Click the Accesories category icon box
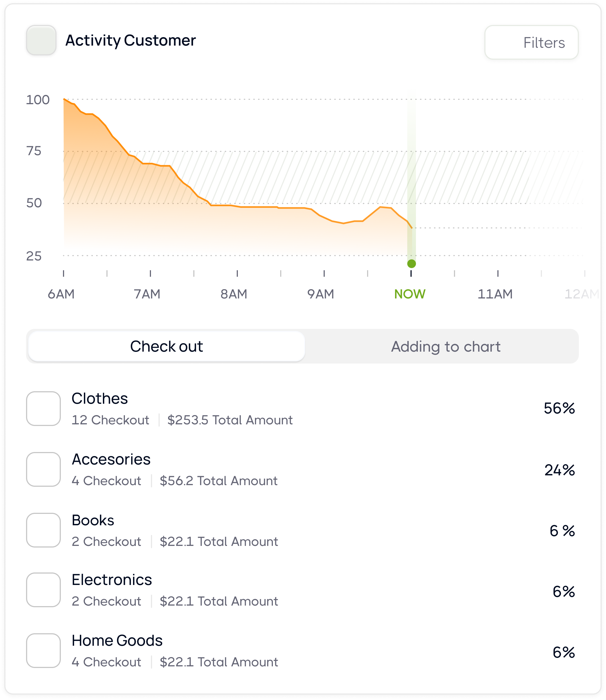The height and width of the screenshot is (700, 606). pos(43,469)
